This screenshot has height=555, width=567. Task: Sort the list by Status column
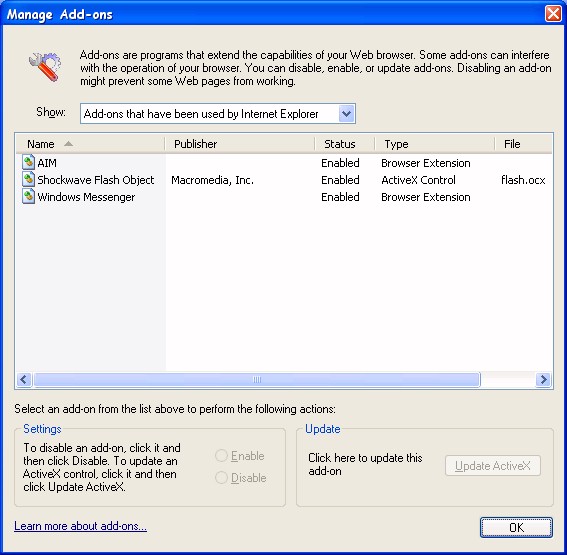345,144
